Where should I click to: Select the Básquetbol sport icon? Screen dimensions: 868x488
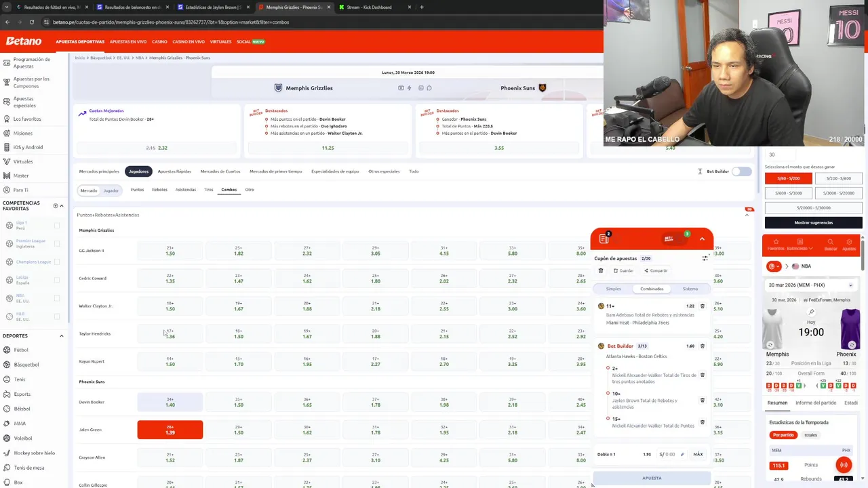tap(7, 365)
